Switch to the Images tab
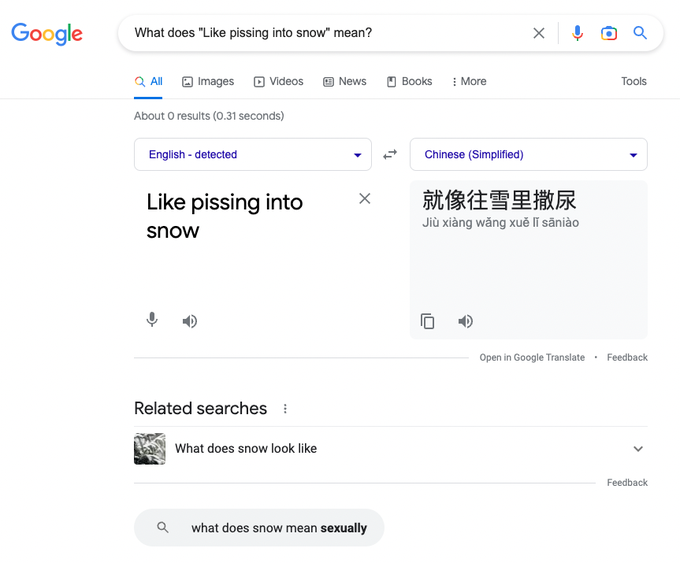This screenshot has height=563, width=680. [x=208, y=82]
